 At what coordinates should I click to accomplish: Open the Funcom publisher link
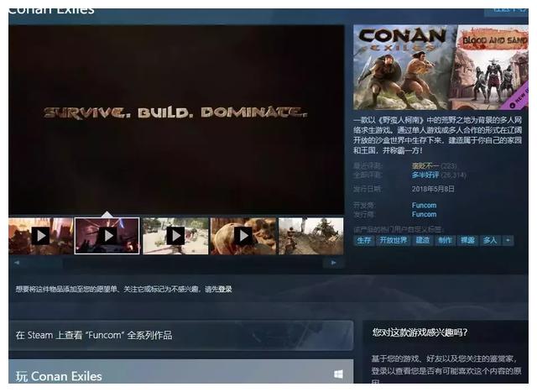click(x=424, y=215)
